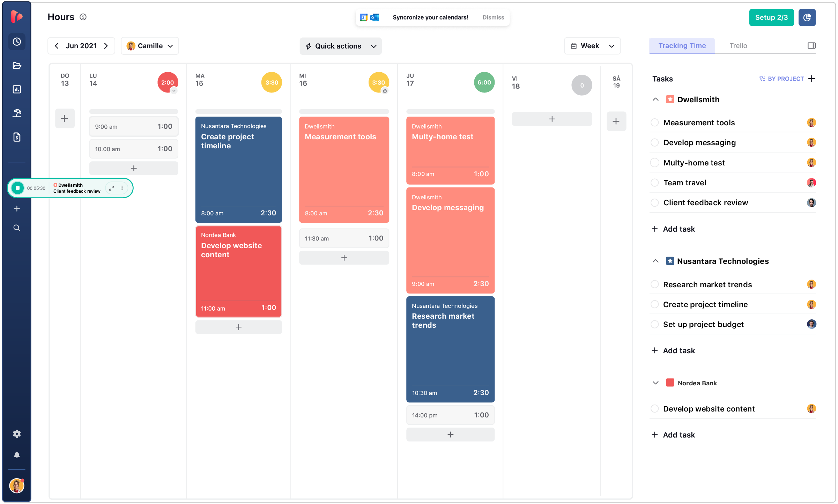Viewport: 838px width, 504px height.
Task: Open user profile avatar at sidebar bottom
Action: (17, 486)
